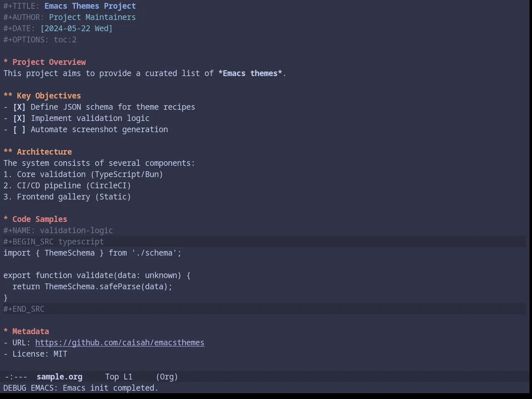This screenshot has width=532, height=399.
Task: Click the -:--- buffer status indicator
Action: pos(16,377)
